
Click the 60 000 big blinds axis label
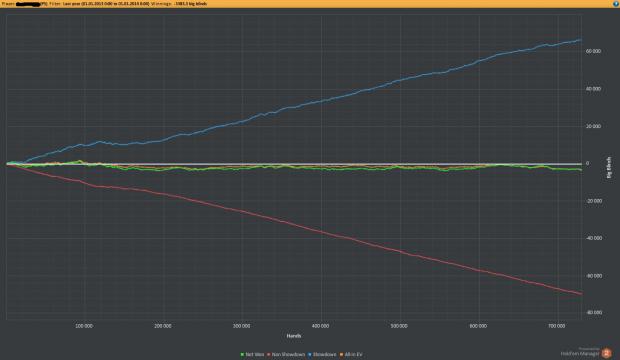coord(593,51)
